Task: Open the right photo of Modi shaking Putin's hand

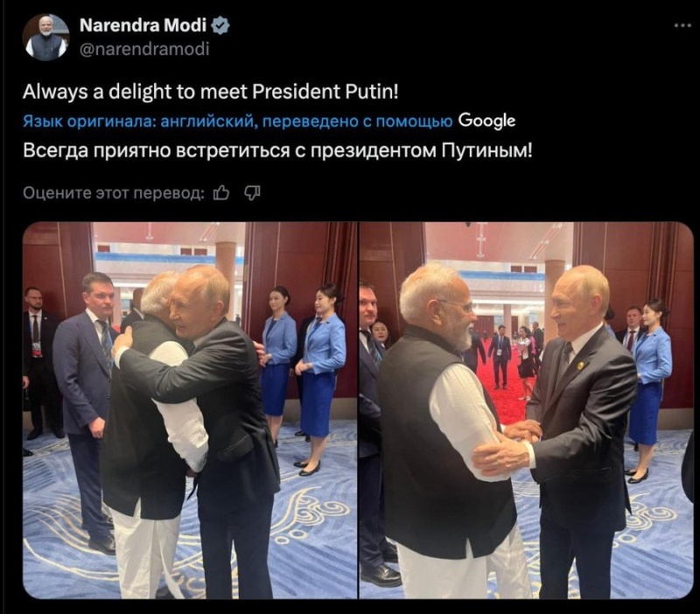Action: [x=525, y=411]
